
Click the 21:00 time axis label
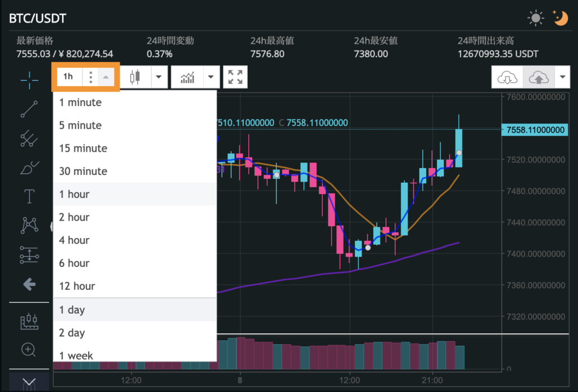(x=432, y=380)
